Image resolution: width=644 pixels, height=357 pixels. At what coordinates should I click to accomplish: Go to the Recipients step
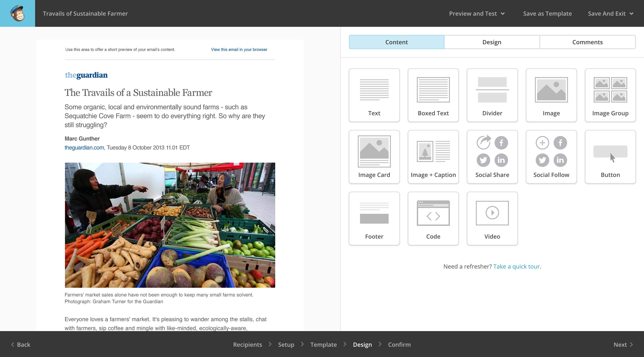248,344
